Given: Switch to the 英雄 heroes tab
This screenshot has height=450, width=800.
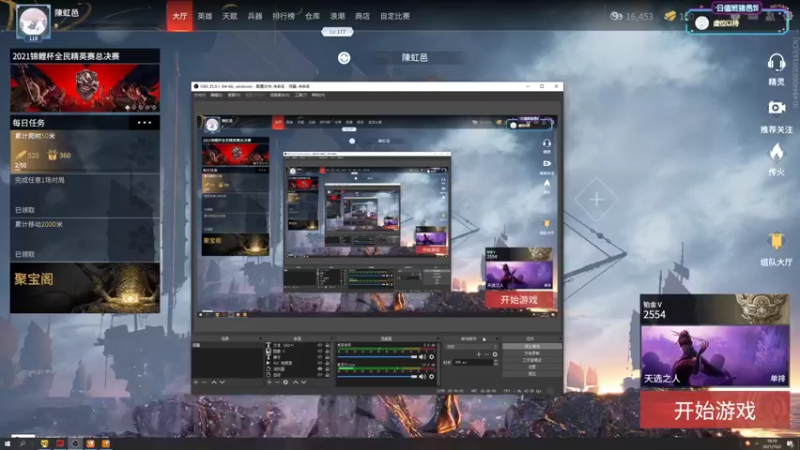Looking at the screenshot, I should click(x=205, y=16).
